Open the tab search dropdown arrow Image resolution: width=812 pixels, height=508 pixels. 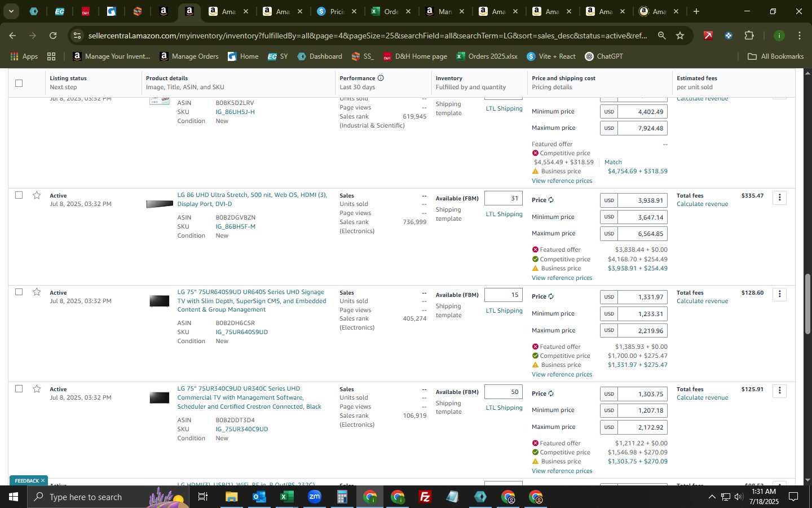pyautogui.click(x=11, y=11)
